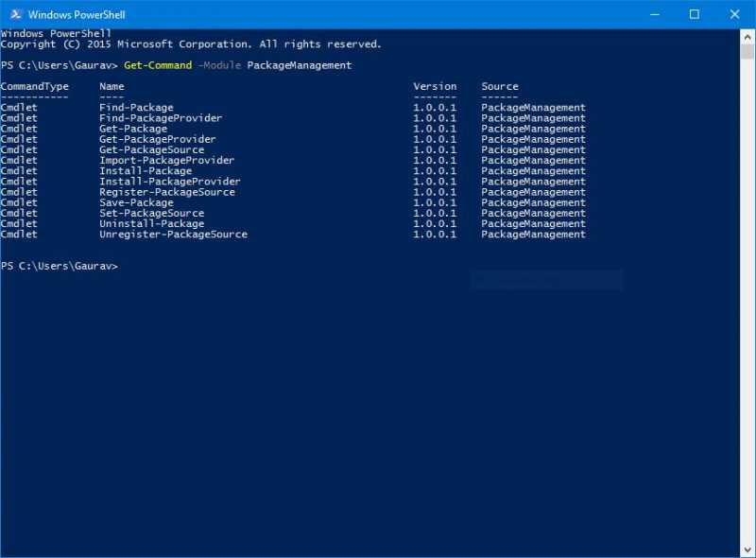Click the Version column header text
The height and width of the screenshot is (558, 756).
[x=434, y=85]
